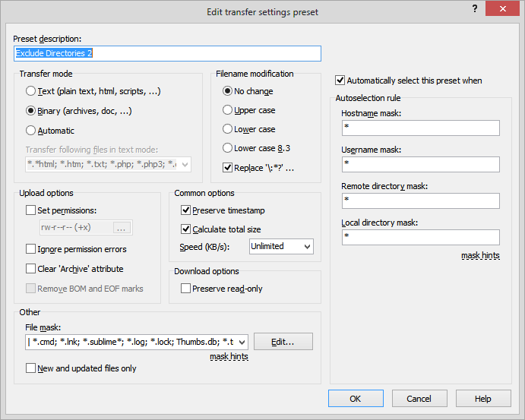Enable Preserve read-only for downloads

[186, 289]
